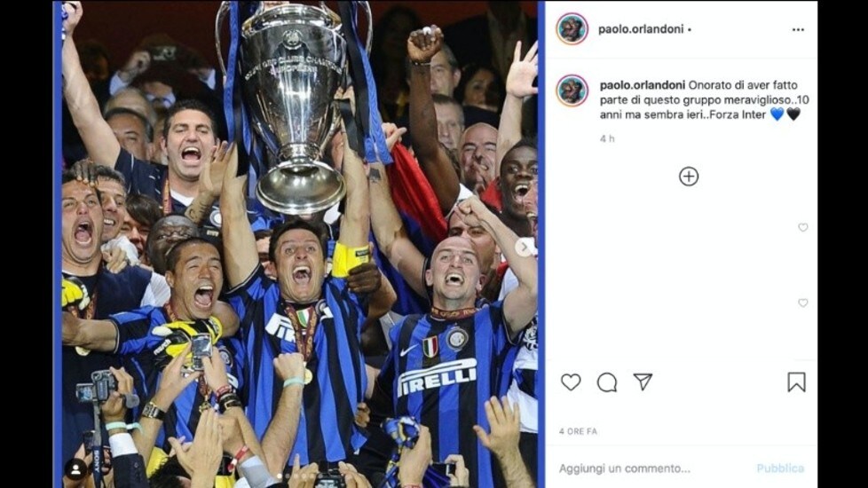Save the post with the bookmark icon

[796, 382]
